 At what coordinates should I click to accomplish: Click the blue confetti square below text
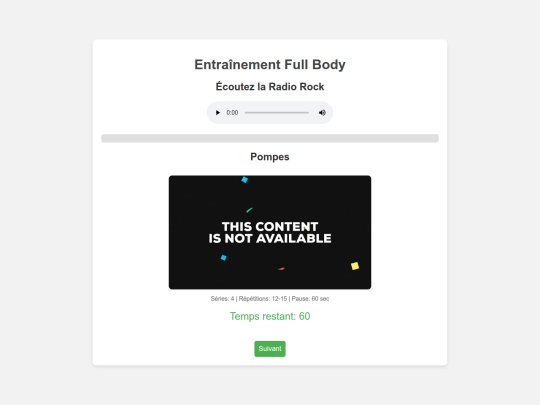pyautogui.click(x=224, y=257)
